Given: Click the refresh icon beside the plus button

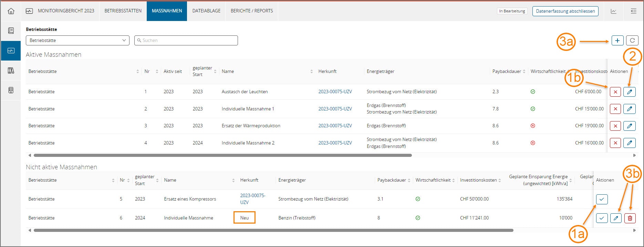Looking at the screenshot, I should [632, 41].
